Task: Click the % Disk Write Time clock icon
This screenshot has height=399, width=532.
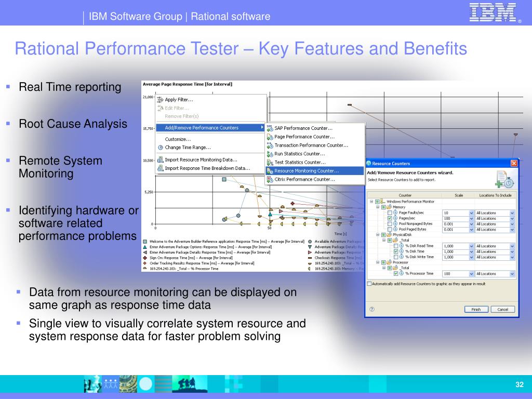Action: click(x=402, y=257)
